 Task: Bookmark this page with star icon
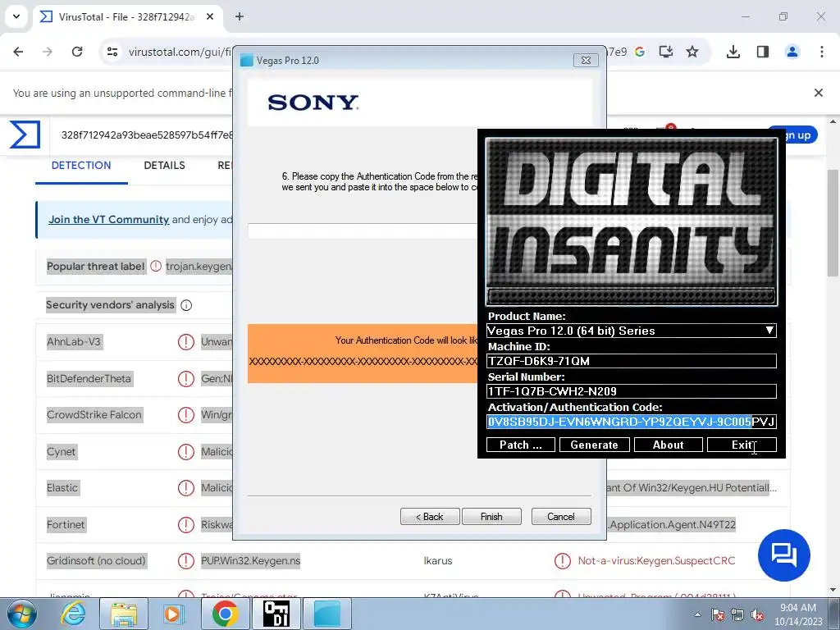point(692,52)
